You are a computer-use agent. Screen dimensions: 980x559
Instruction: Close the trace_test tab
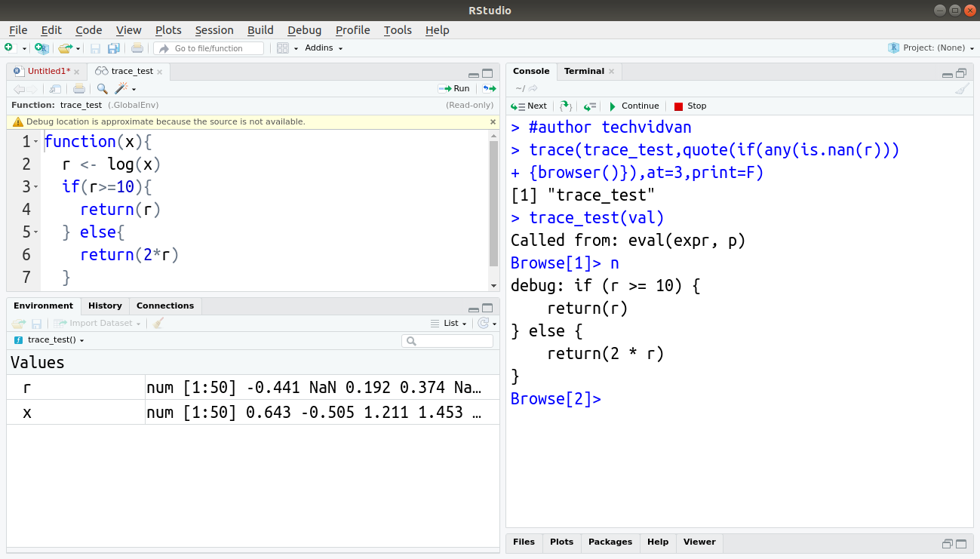160,72
